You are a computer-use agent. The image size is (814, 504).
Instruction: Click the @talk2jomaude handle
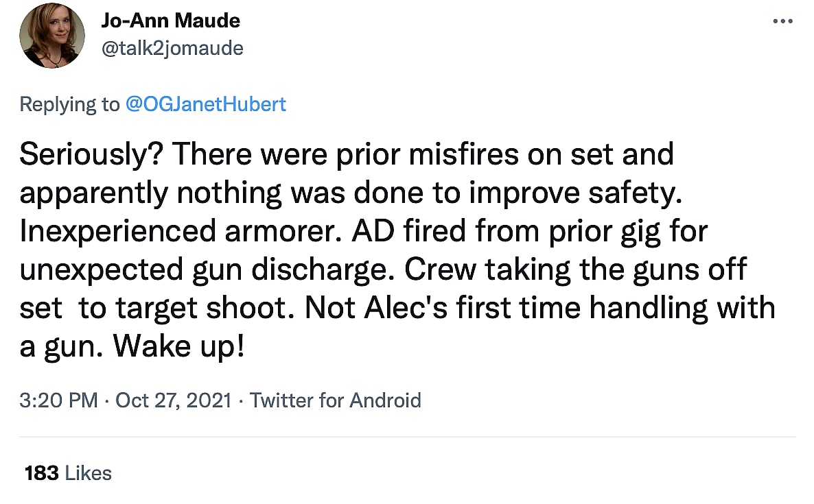tap(172, 48)
